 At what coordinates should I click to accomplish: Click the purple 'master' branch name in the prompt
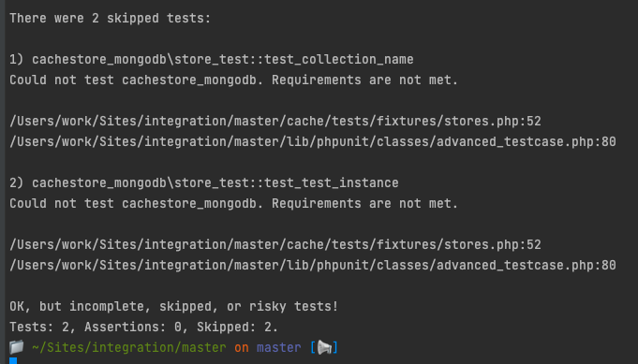pyautogui.click(x=279, y=348)
